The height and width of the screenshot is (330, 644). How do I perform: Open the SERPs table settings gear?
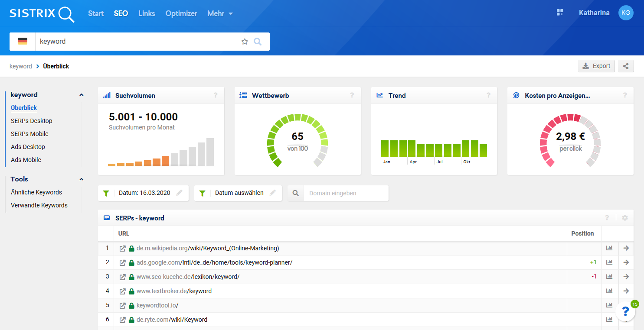point(625,218)
